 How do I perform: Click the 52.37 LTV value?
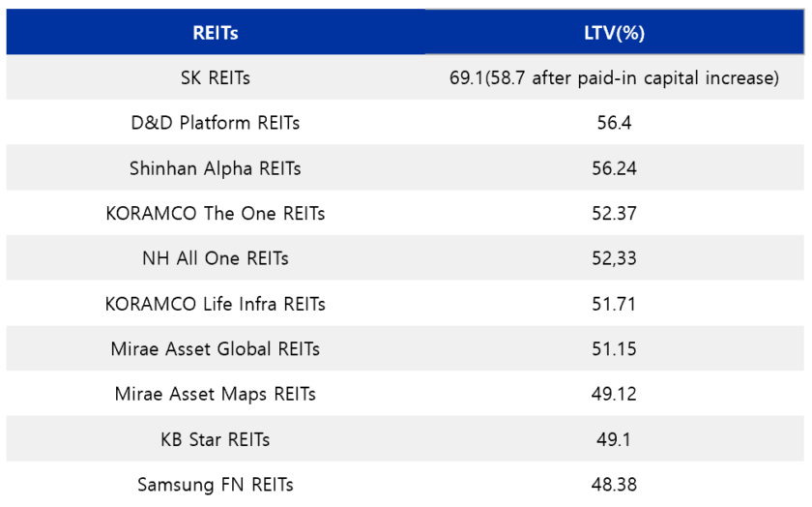click(x=614, y=213)
